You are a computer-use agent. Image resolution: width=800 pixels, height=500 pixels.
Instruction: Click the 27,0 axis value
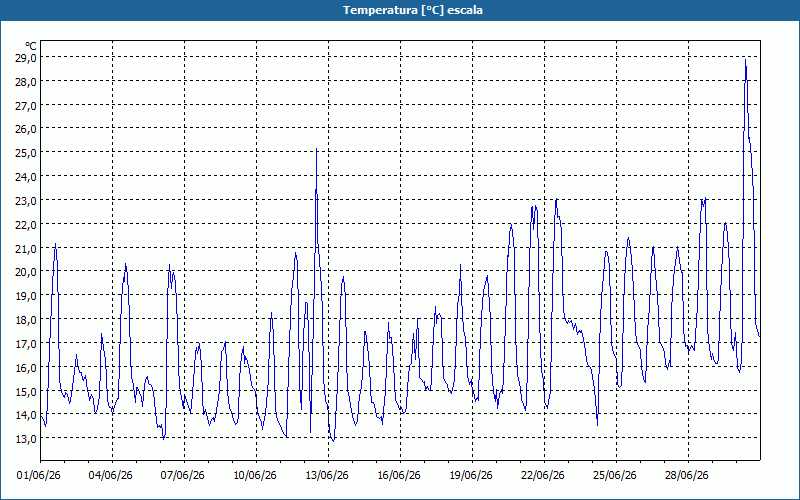(26, 106)
